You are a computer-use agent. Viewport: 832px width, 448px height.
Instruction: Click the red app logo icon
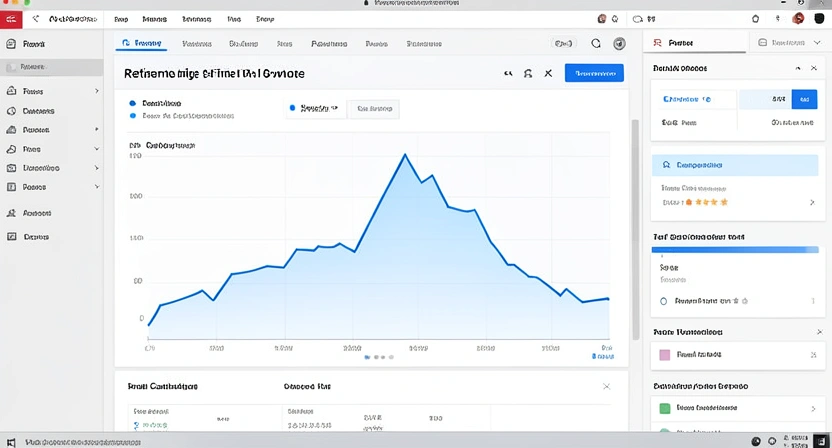click(x=13, y=18)
